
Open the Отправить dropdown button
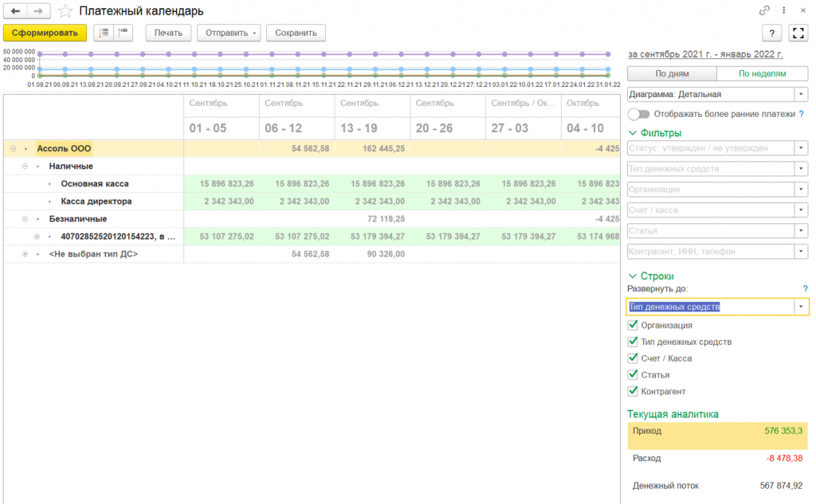click(x=229, y=33)
